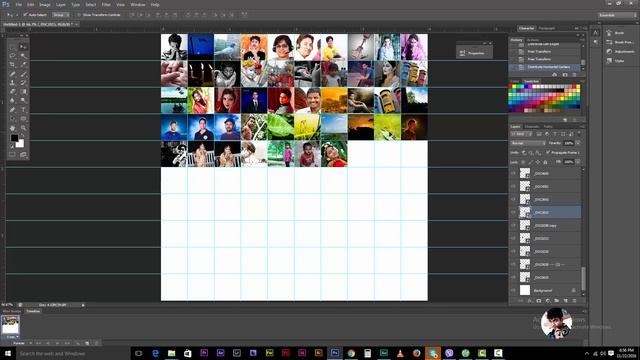Select frame 1 thumbnail in Timeline
Image resolution: width=640 pixels, height=360 pixels.
(10, 325)
